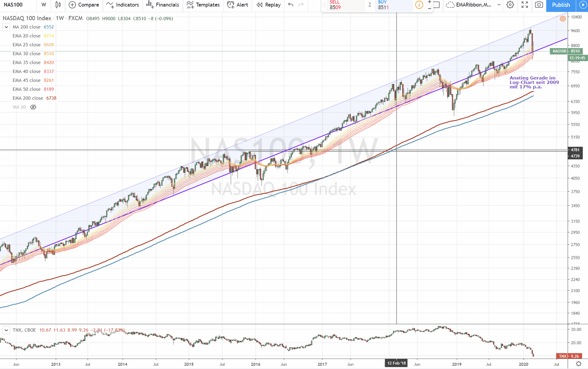588x369 pixels.
Task: Change the W weekly timeframe interval
Action: point(44,5)
